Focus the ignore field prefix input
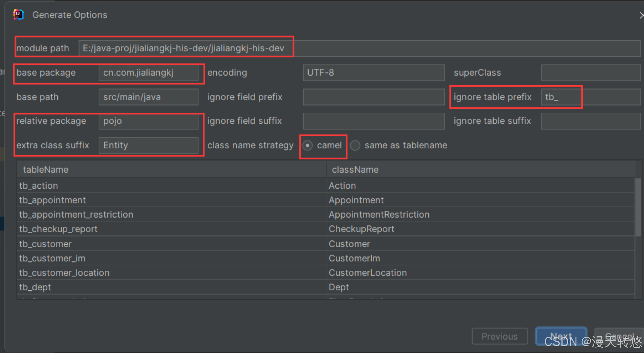 click(373, 97)
